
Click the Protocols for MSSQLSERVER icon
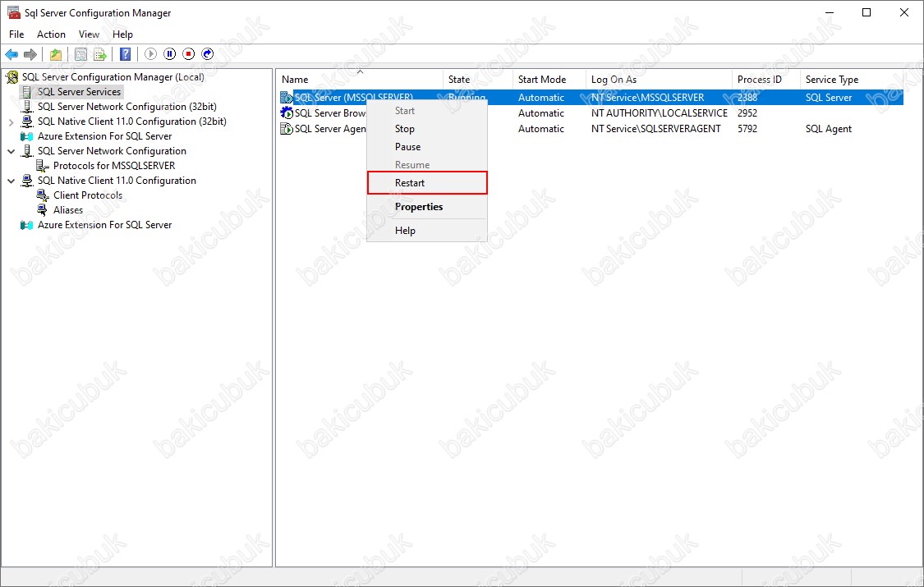43,166
